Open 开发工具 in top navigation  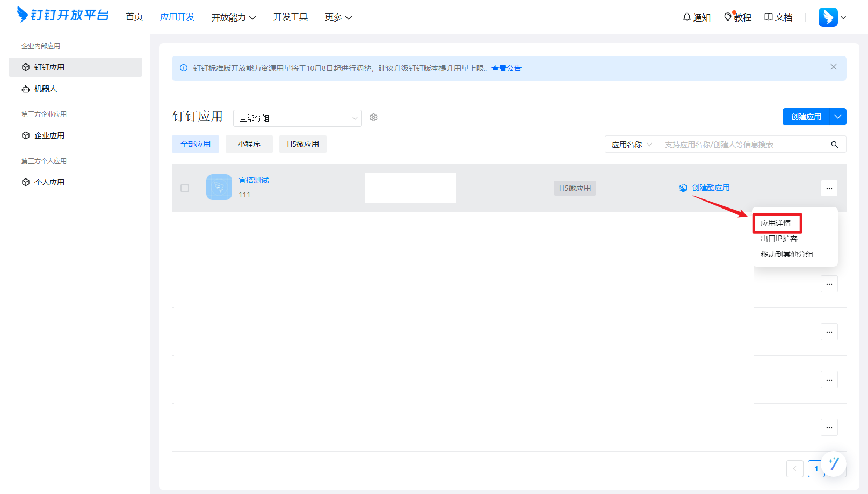click(291, 17)
